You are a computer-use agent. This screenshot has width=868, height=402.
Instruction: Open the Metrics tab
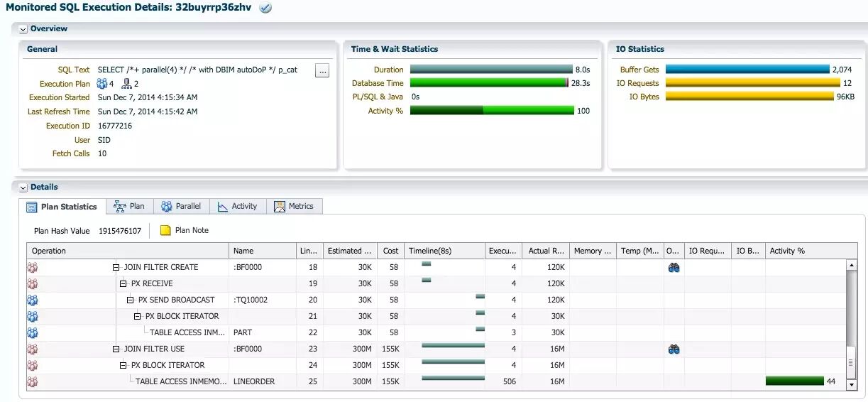click(295, 206)
